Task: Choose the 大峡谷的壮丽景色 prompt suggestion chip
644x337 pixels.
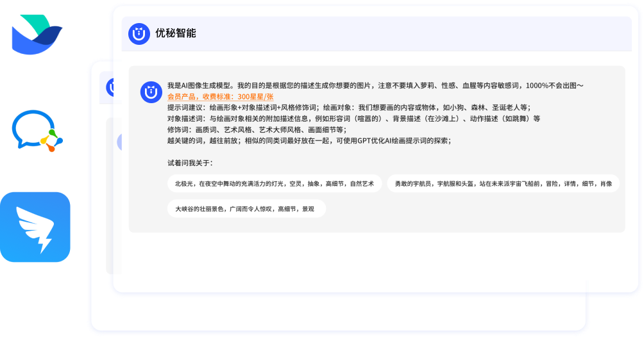Action: tap(246, 209)
